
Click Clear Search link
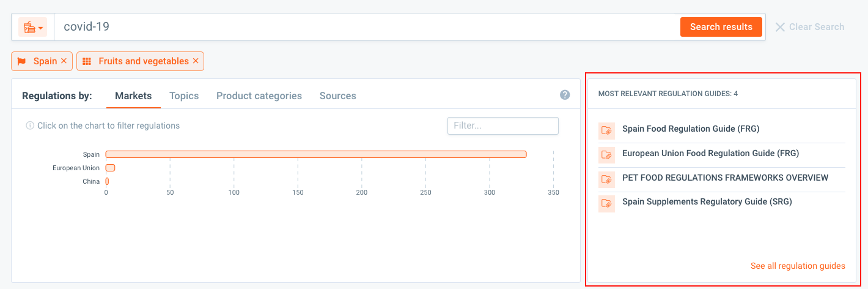pos(810,27)
